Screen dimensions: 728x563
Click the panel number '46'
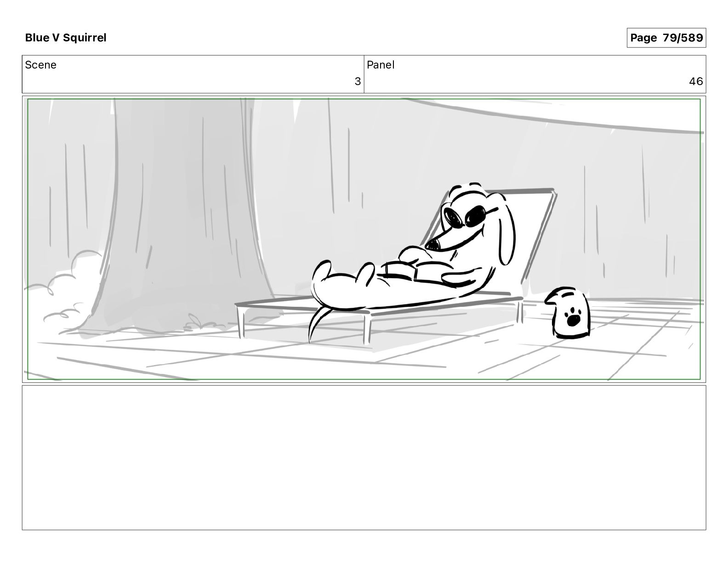pyautogui.click(x=696, y=81)
